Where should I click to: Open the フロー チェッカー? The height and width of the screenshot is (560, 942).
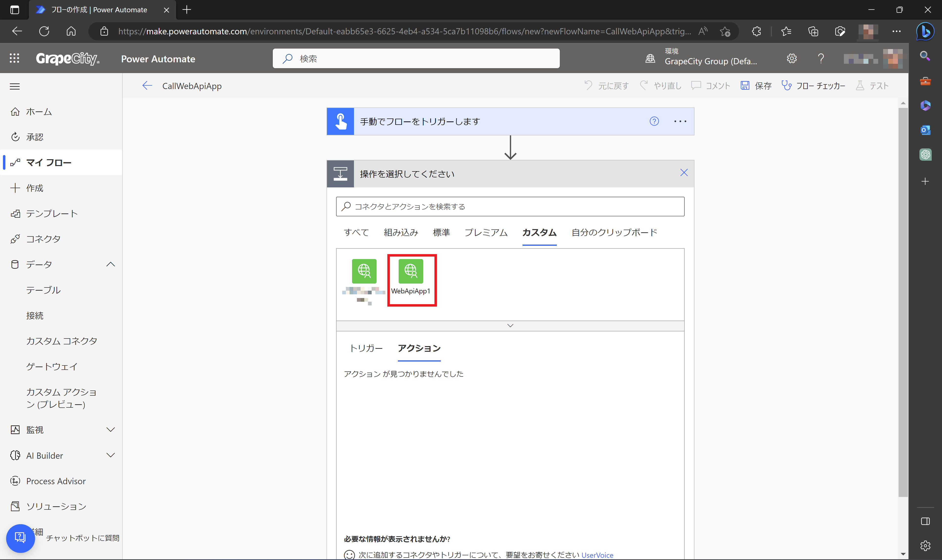(813, 86)
